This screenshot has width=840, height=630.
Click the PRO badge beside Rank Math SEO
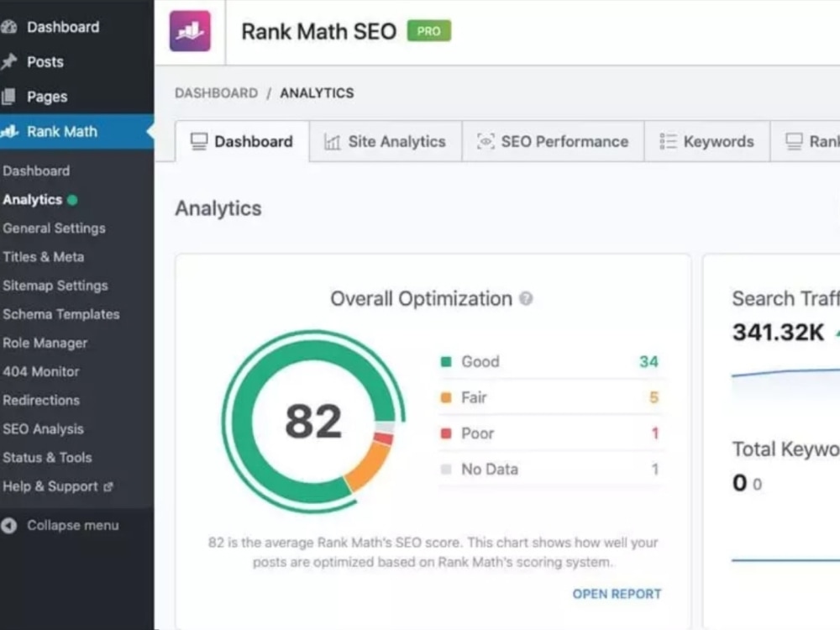429,31
